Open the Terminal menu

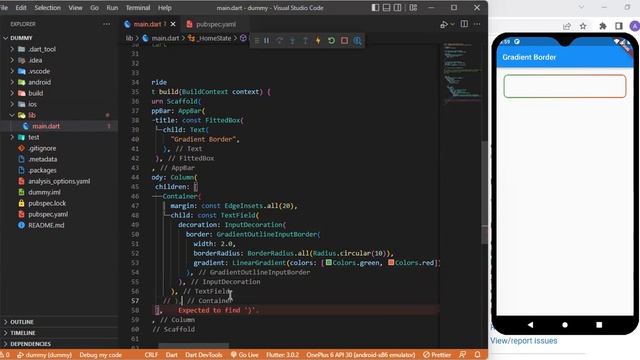pos(138,8)
